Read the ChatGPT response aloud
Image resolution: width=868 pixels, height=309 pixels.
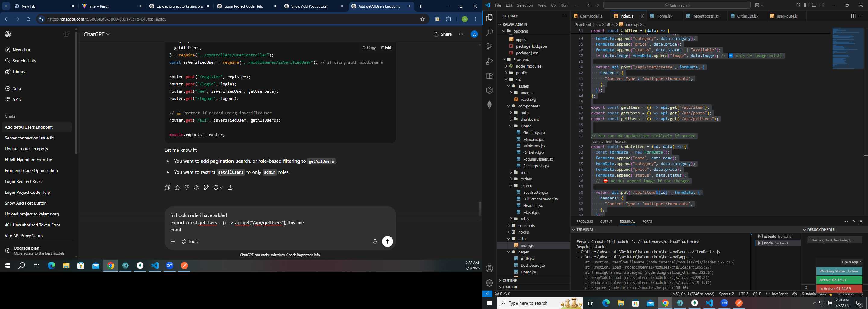coord(197,188)
